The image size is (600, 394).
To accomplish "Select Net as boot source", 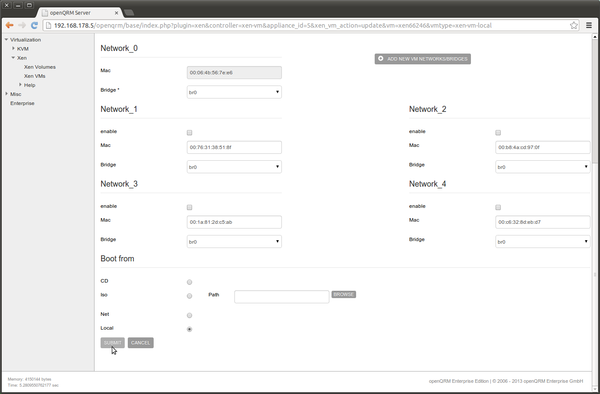I will pos(189,315).
